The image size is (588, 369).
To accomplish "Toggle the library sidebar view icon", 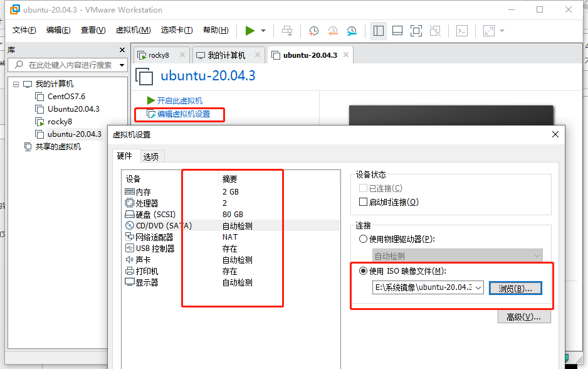I will (x=379, y=31).
